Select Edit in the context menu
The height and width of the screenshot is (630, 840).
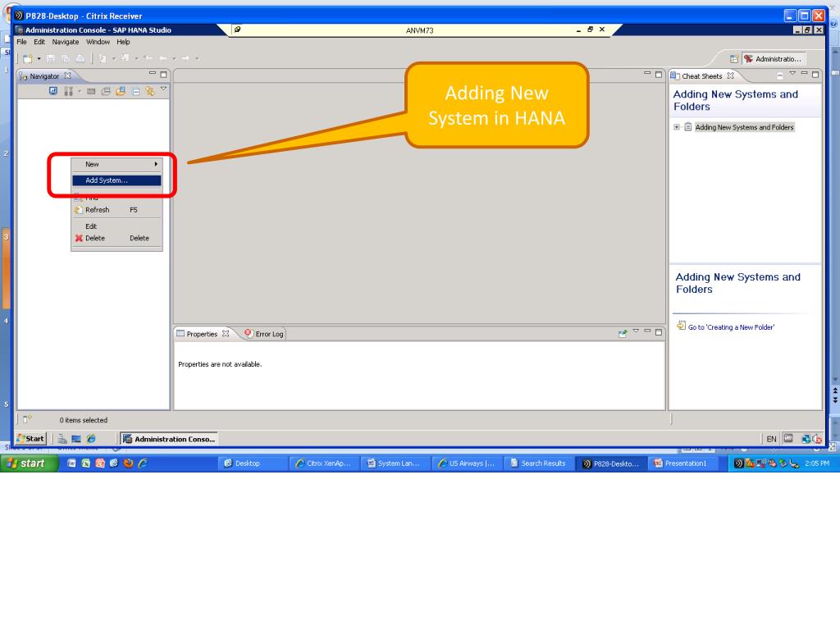pos(116,226)
